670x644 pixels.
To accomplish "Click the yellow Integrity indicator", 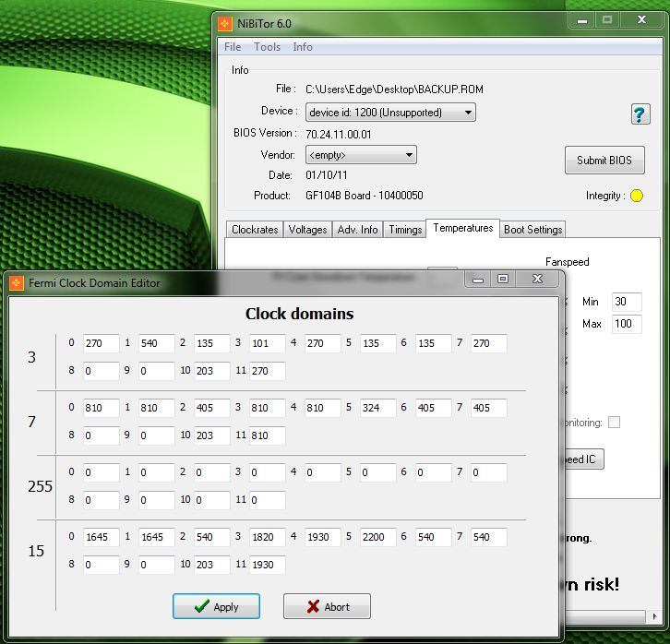I will 636,196.
